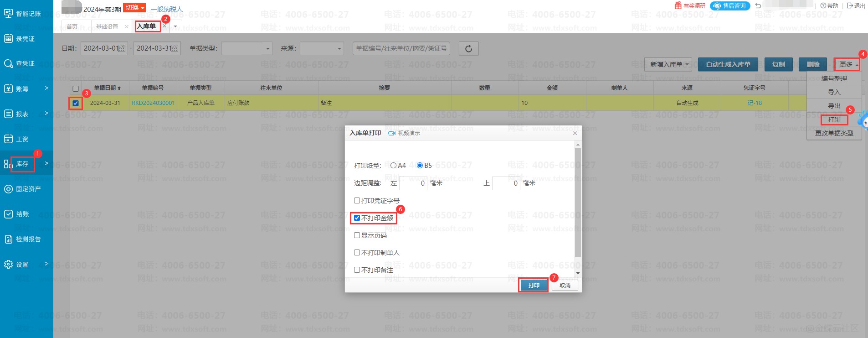Open the 单据类型 dropdown filter
The width and height of the screenshot is (868, 338).
click(x=247, y=48)
